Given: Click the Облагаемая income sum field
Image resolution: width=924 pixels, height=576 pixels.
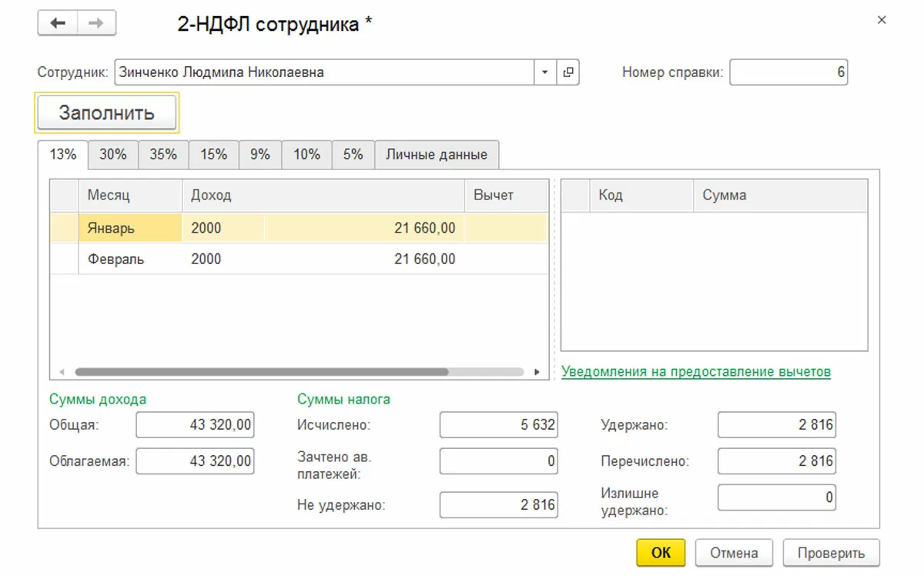Looking at the screenshot, I should pyautogui.click(x=195, y=461).
